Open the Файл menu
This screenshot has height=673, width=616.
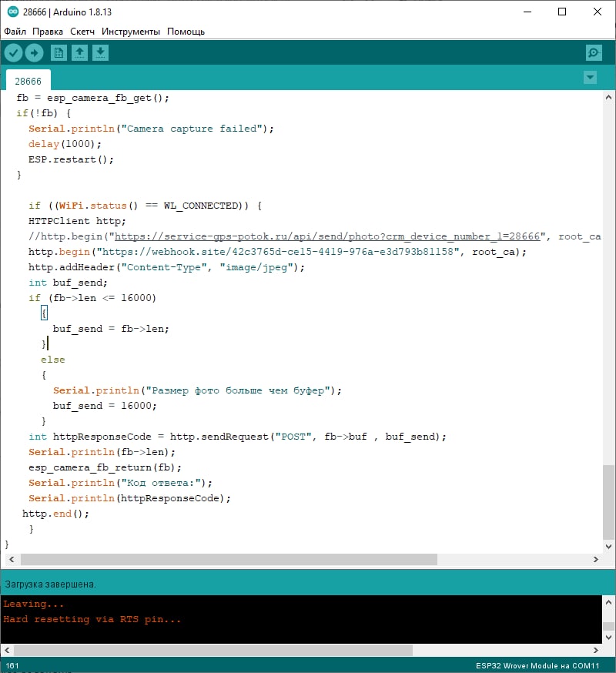pyautogui.click(x=15, y=32)
